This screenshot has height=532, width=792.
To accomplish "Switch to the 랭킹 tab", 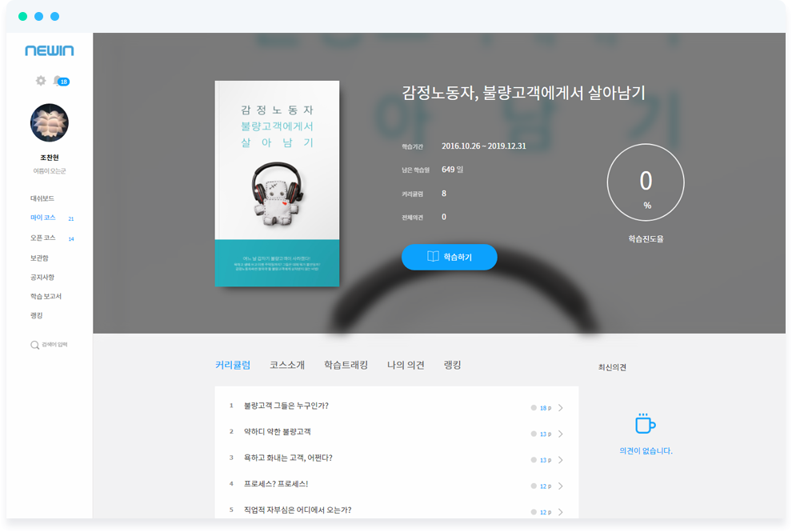I will 452,365.
